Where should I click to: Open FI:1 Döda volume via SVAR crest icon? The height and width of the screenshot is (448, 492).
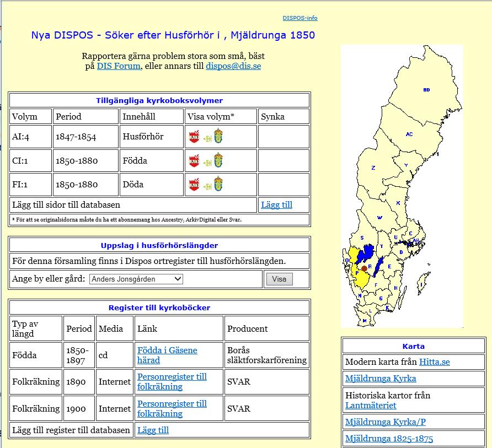[218, 184]
